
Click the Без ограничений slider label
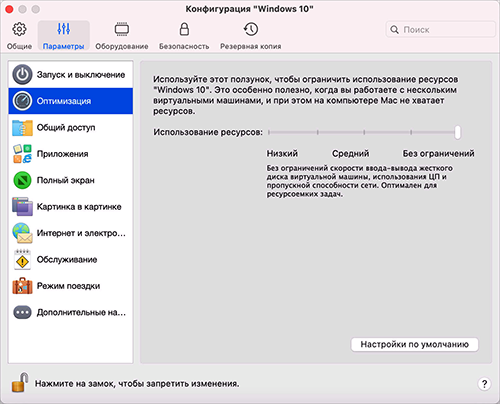coord(438,153)
